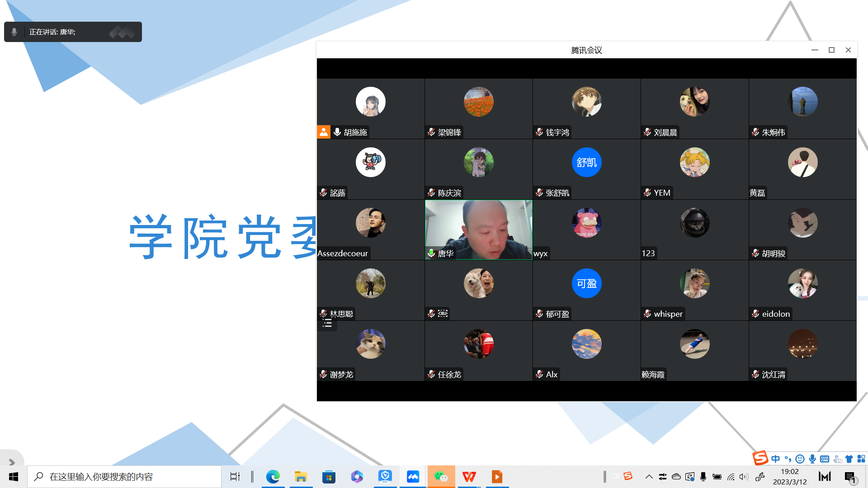Expand the collapsed side panel arrow at bottom-left
Image resolution: width=868 pixels, height=488 pixels.
12,462
